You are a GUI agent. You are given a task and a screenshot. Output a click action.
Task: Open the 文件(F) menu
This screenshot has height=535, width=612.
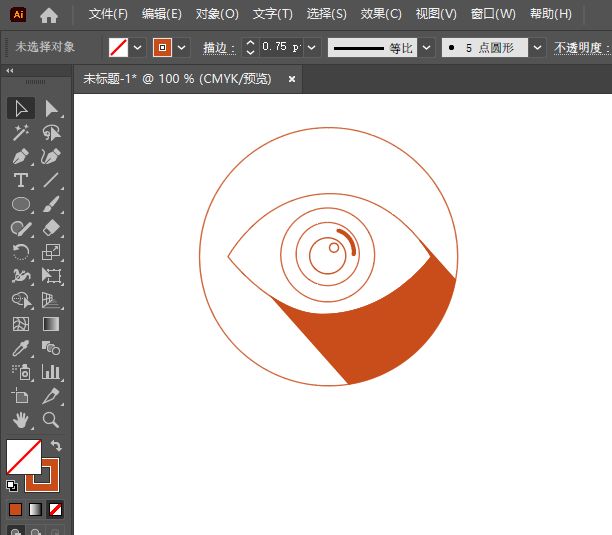pyautogui.click(x=108, y=14)
